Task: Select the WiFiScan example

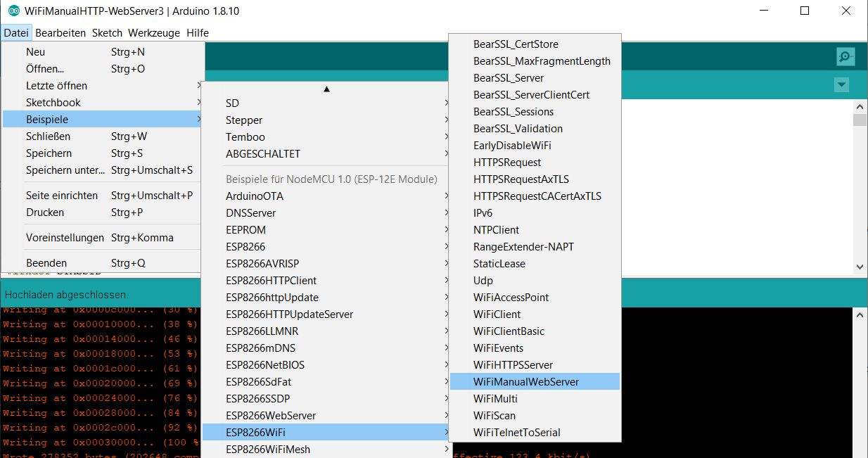Action: point(494,415)
